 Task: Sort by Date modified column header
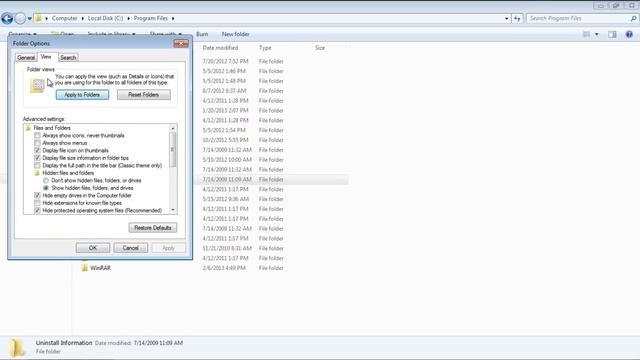point(220,48)
